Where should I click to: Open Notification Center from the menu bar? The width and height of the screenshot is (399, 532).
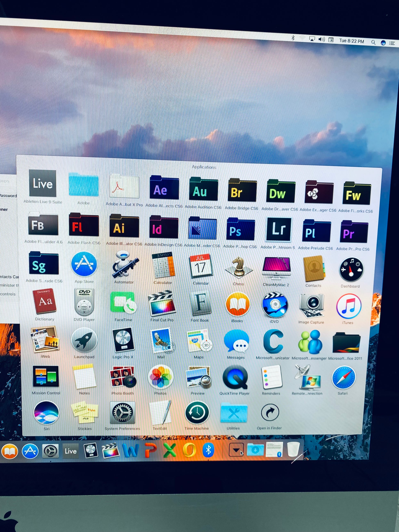tap(392, 43)
